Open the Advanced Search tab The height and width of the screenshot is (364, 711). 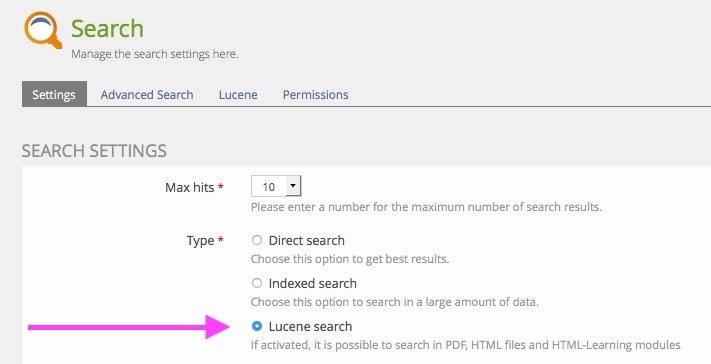pos(147,94)
